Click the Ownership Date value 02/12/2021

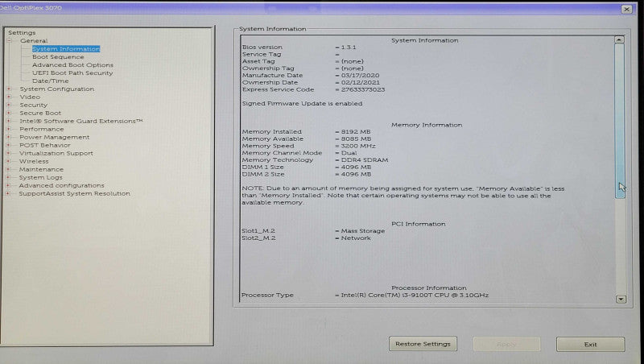pyautogui.click(x=360, y=83)
